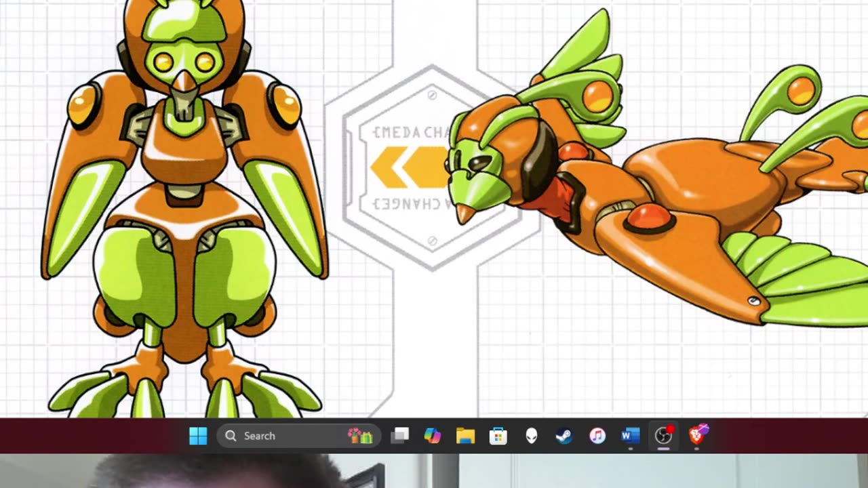Click the taskbar Search box

click(298, 436)
